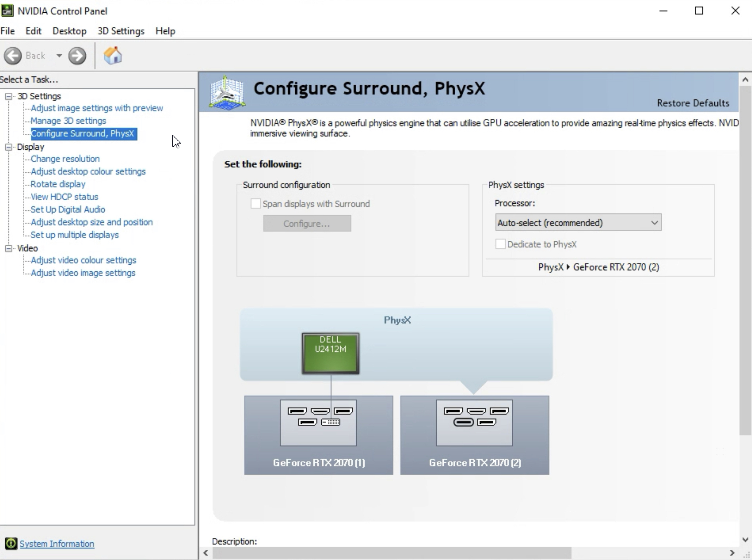Viewport: 752px width, 560px height.
Task: Click the Home icon in toolbar
Action: pos(113,56)
